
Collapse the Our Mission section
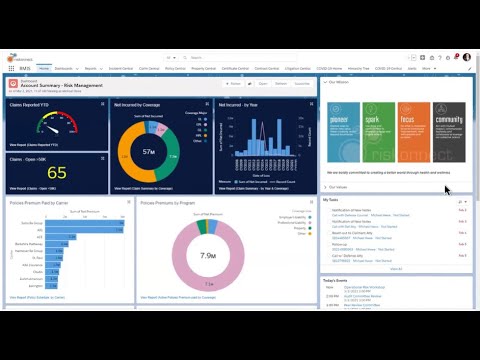[x=325, y=82]
